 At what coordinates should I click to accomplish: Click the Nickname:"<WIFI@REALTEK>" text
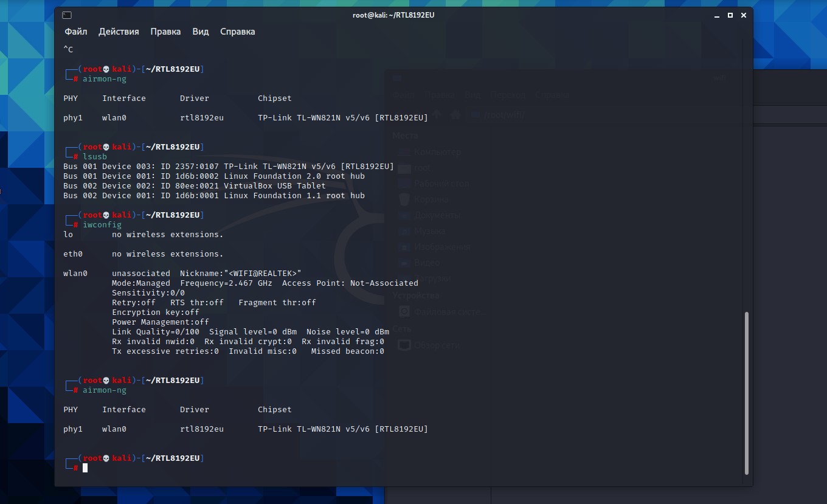click(241, 274)
